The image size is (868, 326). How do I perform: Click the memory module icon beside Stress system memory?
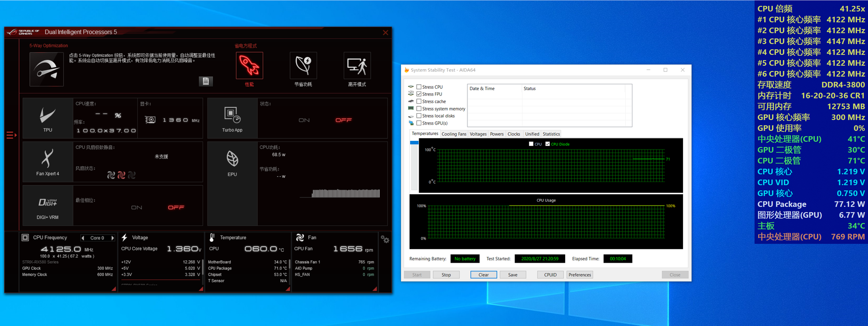click(x=411, y=108)
